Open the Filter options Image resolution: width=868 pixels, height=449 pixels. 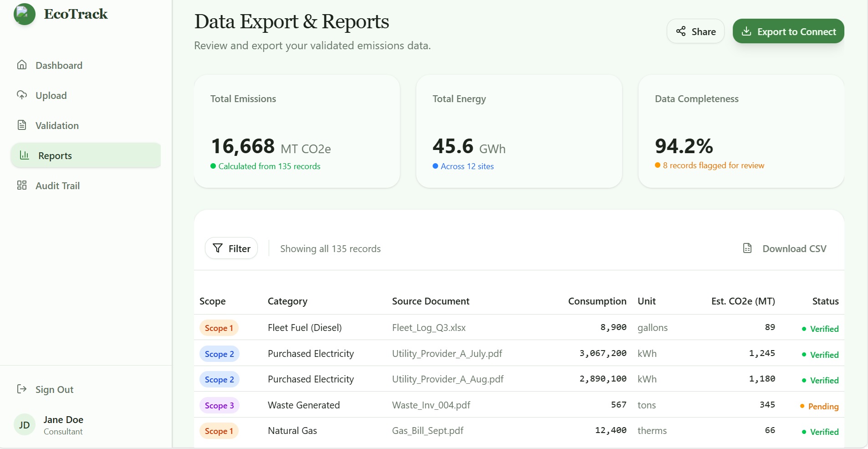(231, 248)
